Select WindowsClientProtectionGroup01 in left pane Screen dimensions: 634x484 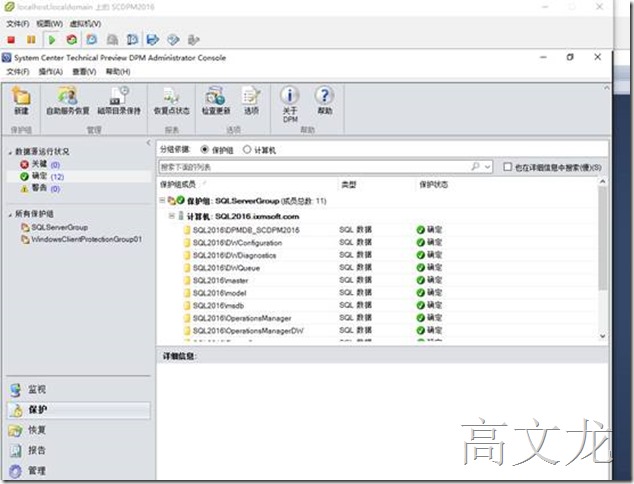point(82,239)
